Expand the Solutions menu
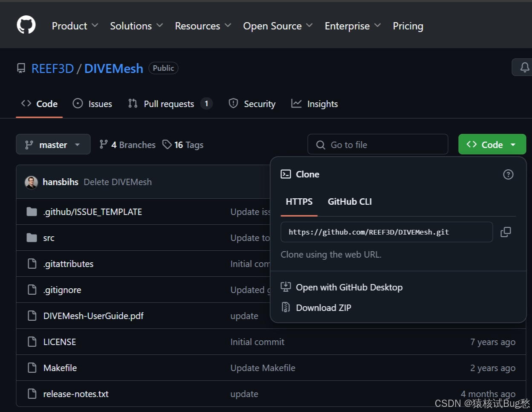The image size is (532, 412). tap(136, 26)
